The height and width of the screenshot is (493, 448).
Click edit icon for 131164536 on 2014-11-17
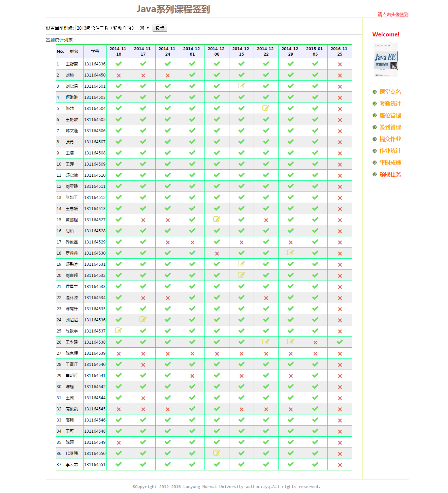143,319
